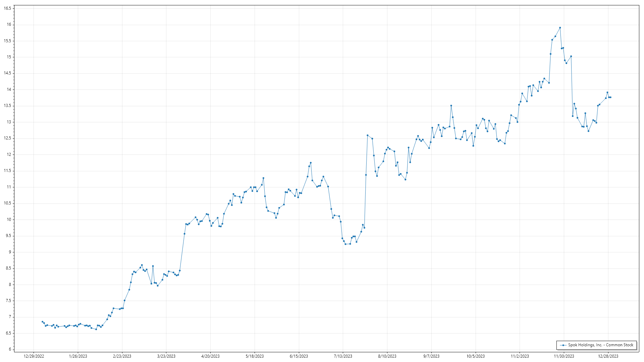Click the 1/26/2023 x-axis date label

(x=78, y=356)
